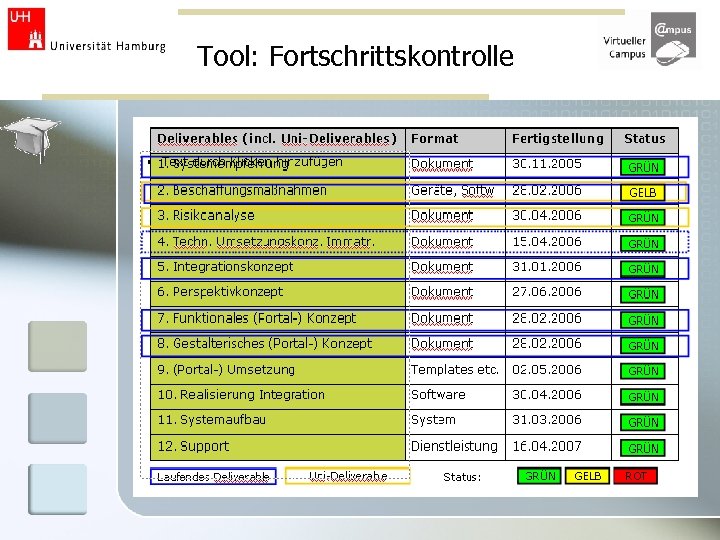Click the date 31.03.2006
The width and height of the screenshot is (720, 540).
(x=547, y=420)
